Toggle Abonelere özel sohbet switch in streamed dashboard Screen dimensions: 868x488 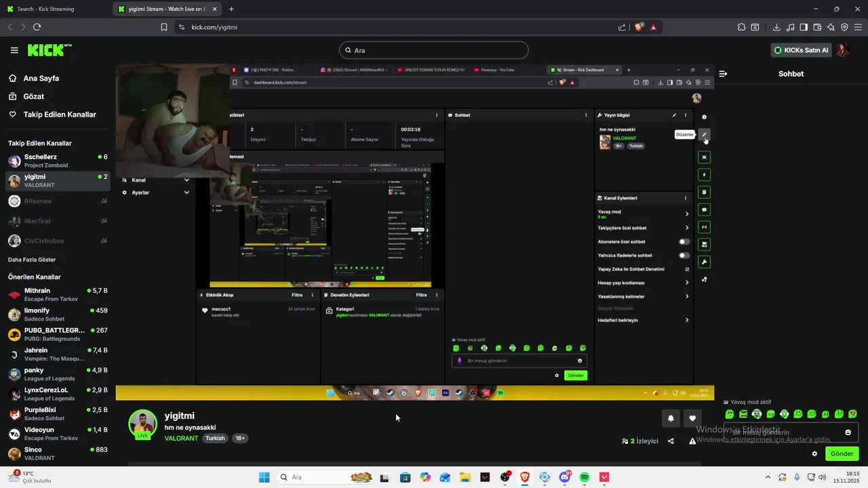(684, 241)
